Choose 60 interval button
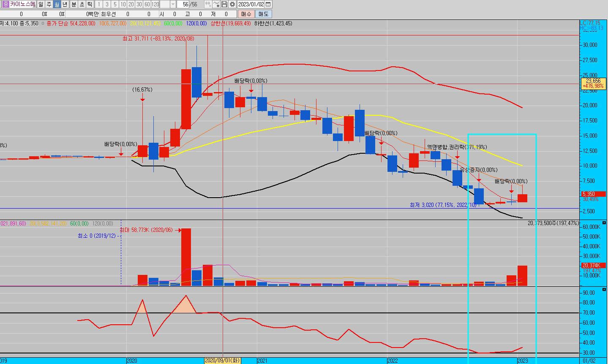The height and width of the screenshot is (364, 608). click(x=147, y=4)
